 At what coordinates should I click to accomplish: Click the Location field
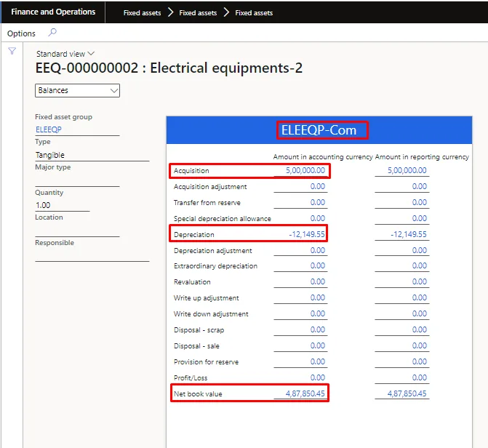pos(77,231)
